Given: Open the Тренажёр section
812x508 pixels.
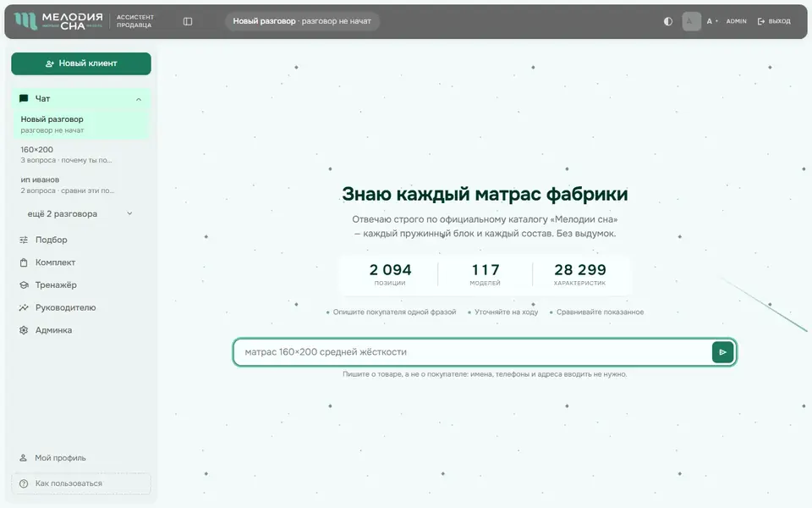Looking at the screenshot, I should tap(81, 284).
